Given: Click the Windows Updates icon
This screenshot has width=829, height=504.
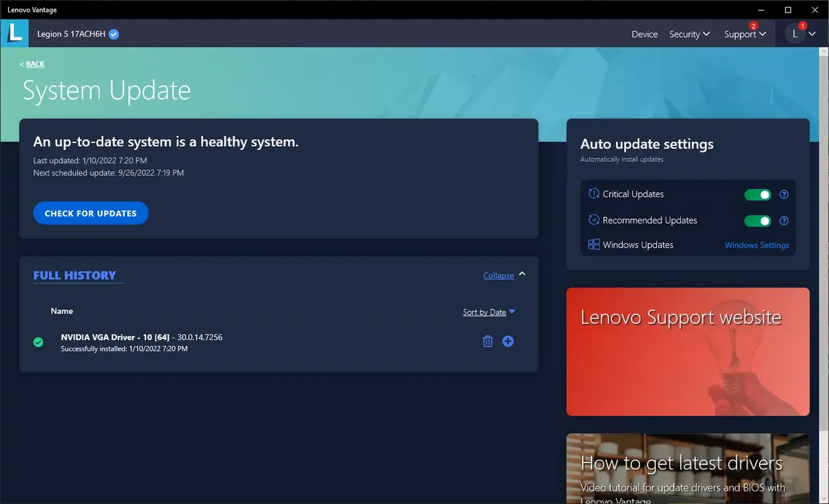Looking at the screenshot, I should point(593,244).
